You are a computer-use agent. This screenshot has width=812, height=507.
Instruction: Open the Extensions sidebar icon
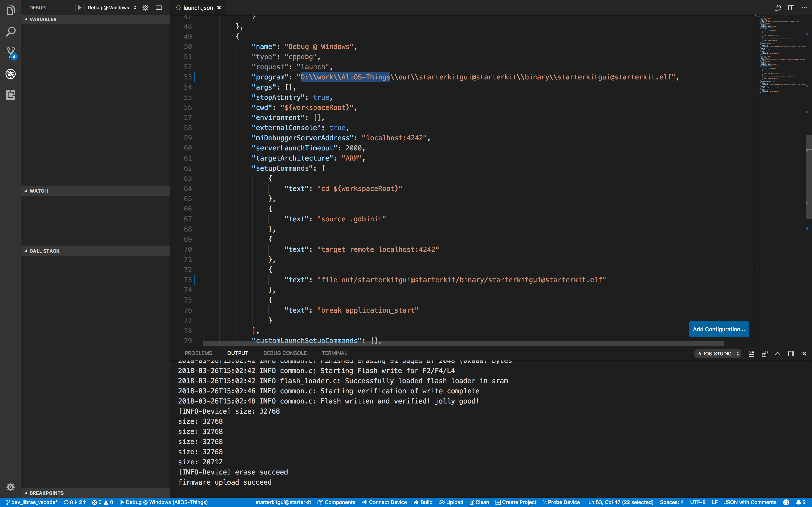10,95
